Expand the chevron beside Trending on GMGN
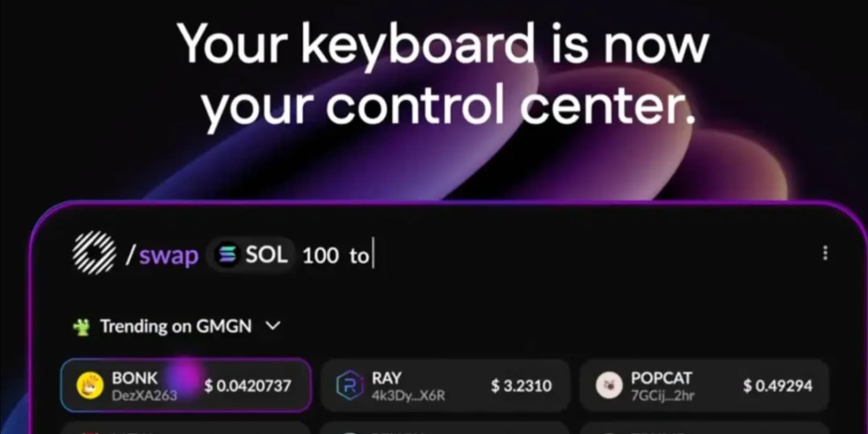Screen dimensions: 868x434 [x=273, y=326]
